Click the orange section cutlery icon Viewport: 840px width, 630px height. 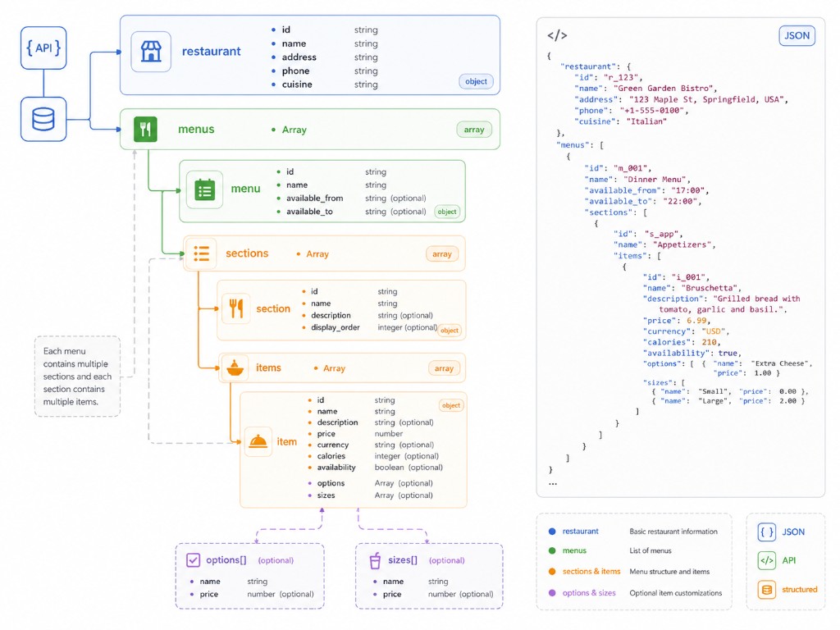click(x=235, y=308)
